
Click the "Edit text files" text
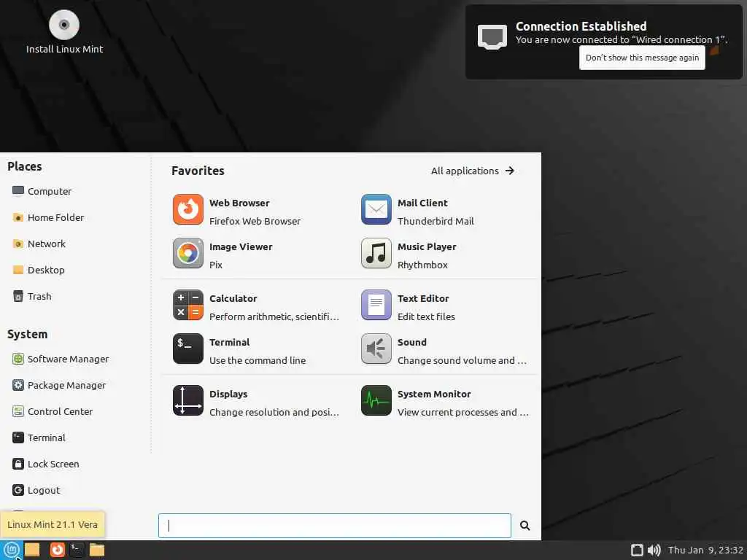click(426, 316)
